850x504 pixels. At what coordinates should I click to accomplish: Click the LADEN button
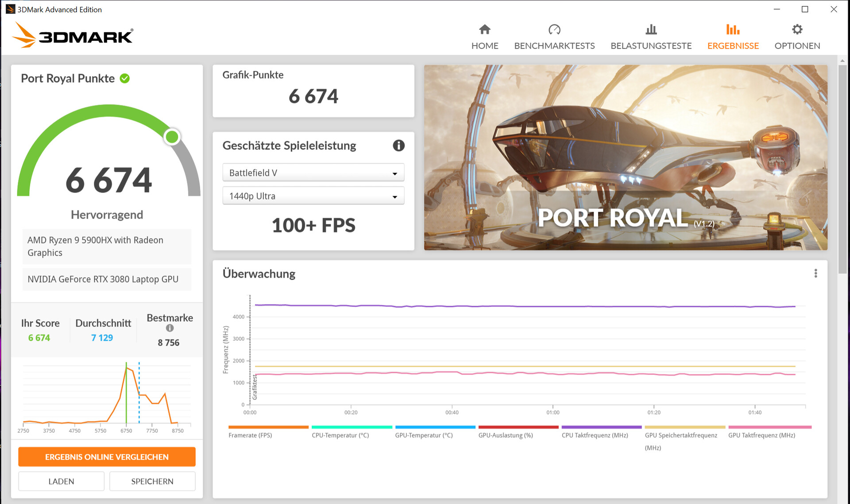tap(61, 481)
